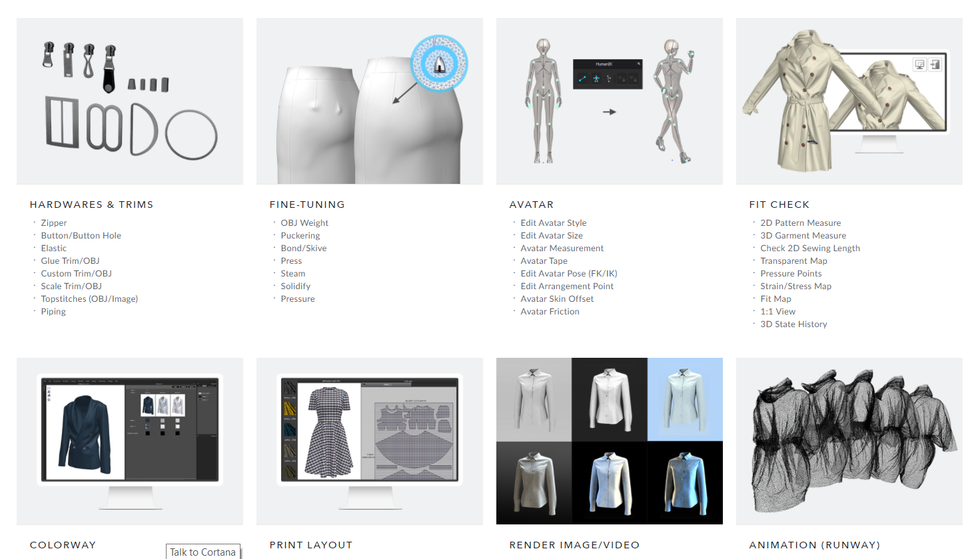This screenshot has height=559, width=980.
Task: Click Edit Avatar Pose (FK/IK)
Action: tap(569, 274)
